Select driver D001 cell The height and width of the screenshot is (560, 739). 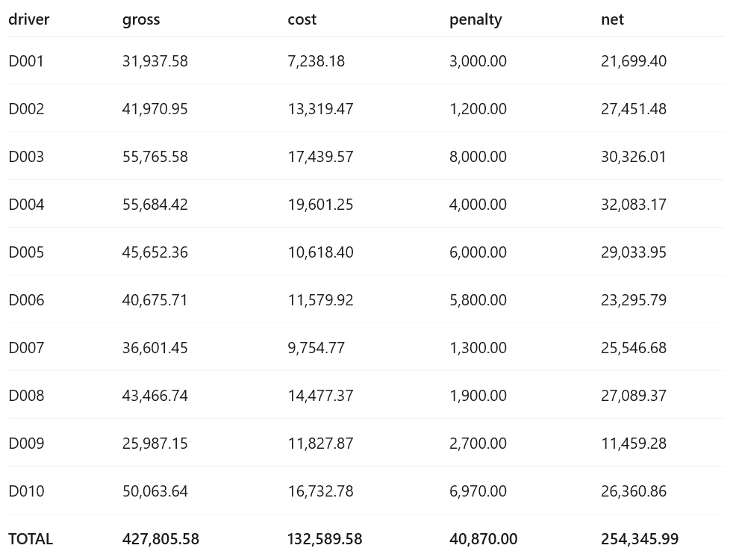[26, 61]
